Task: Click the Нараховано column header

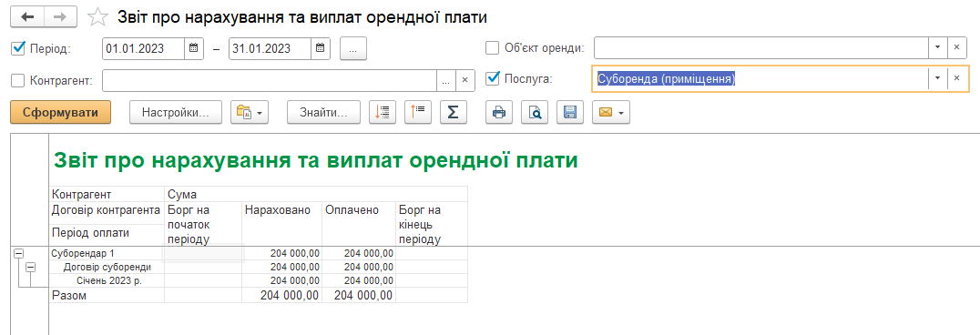Action: 281,223
